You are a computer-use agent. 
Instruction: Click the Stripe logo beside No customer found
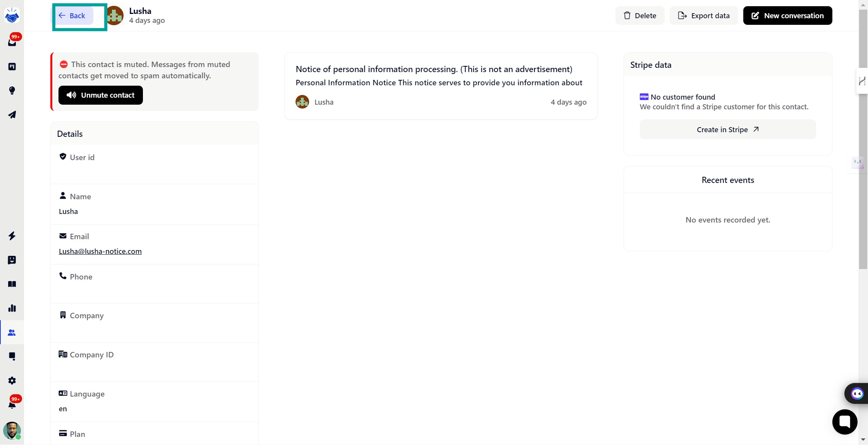point(644,97)
